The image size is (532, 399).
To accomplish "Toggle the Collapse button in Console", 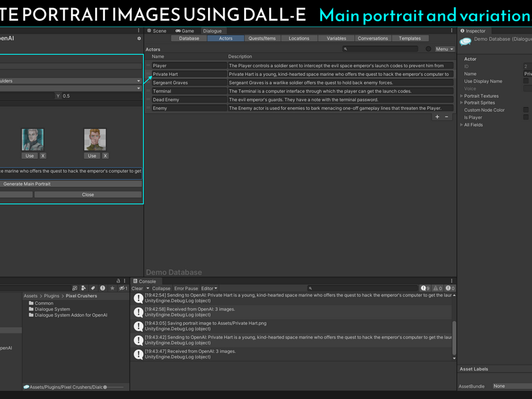I will click(x=161, y=289).
